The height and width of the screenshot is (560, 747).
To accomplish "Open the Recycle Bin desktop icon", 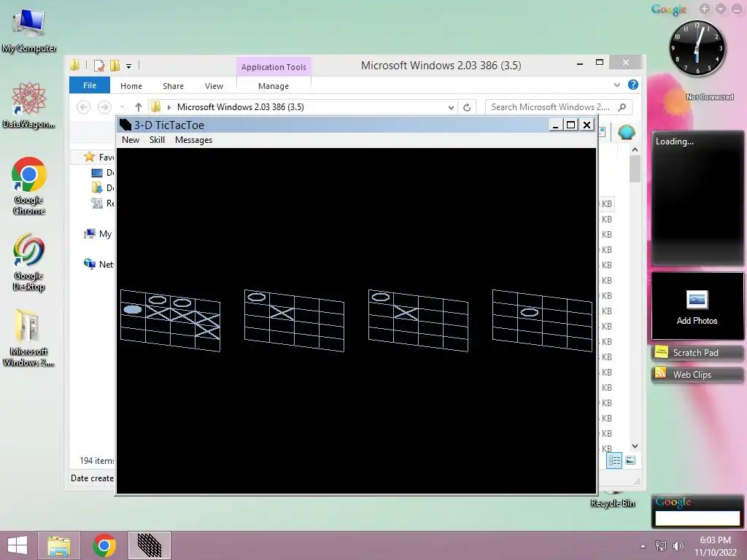I will coord(613,500).
